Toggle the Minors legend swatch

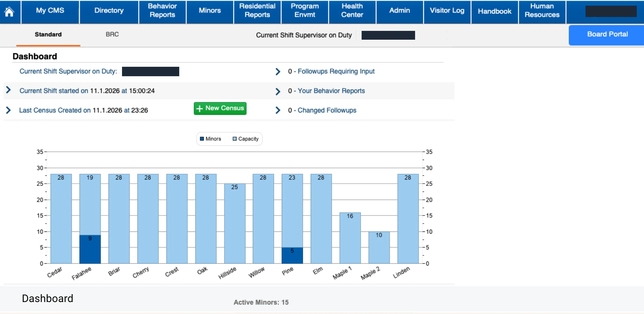[202, 139]
